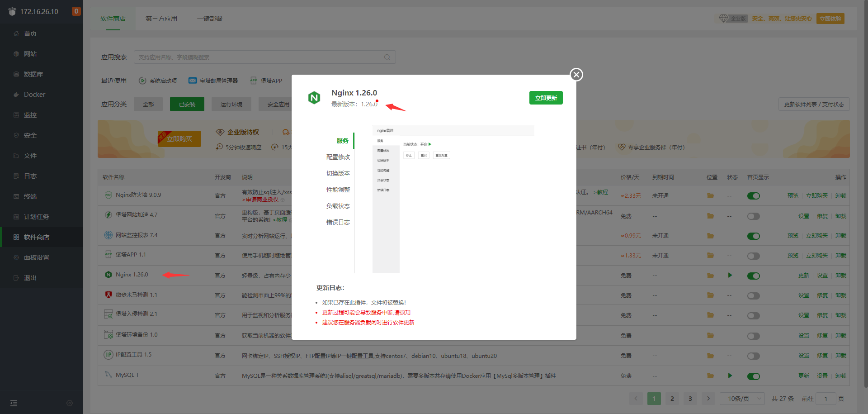Click the page number jump field

(x=826, y=399)
